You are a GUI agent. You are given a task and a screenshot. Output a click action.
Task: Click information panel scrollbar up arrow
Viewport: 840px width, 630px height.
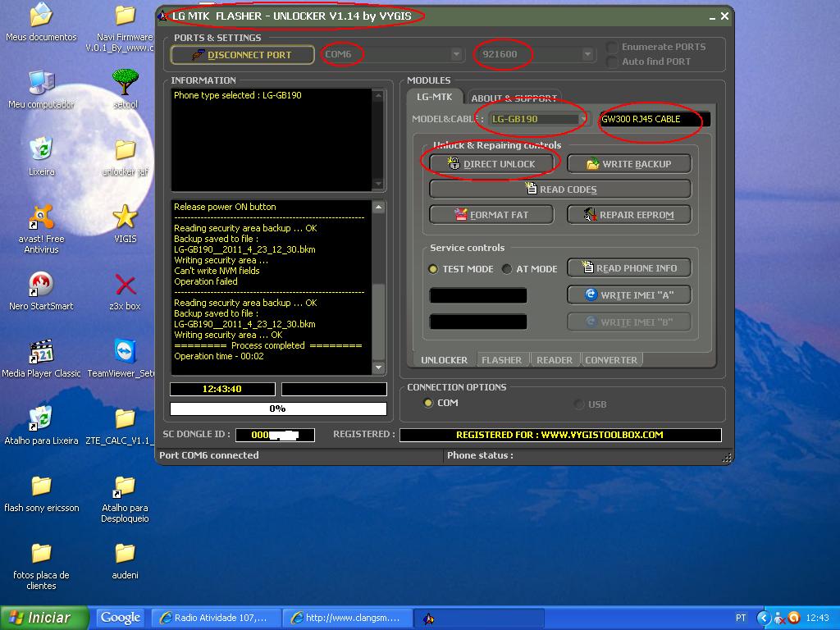pos(378,96)
